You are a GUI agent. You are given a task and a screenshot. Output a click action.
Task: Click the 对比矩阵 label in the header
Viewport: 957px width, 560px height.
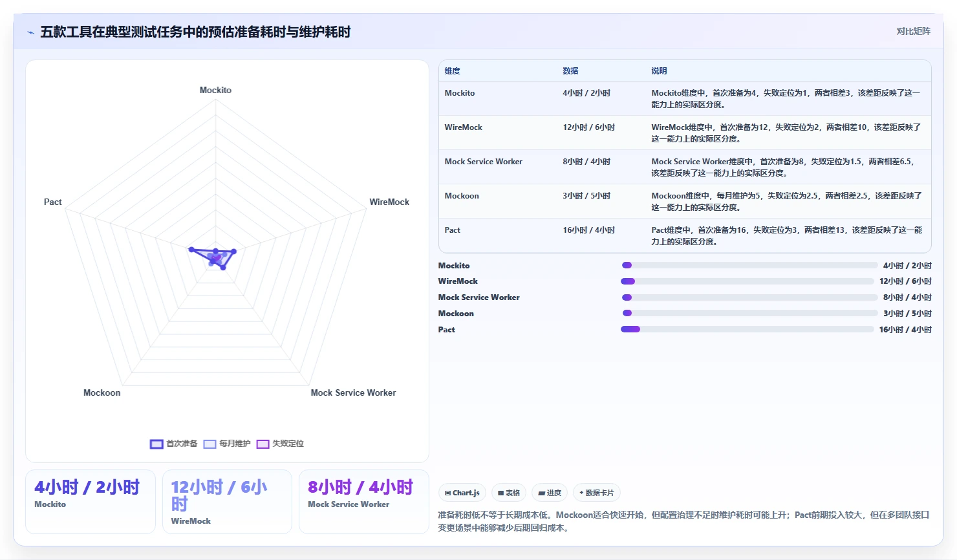point(913,31)
